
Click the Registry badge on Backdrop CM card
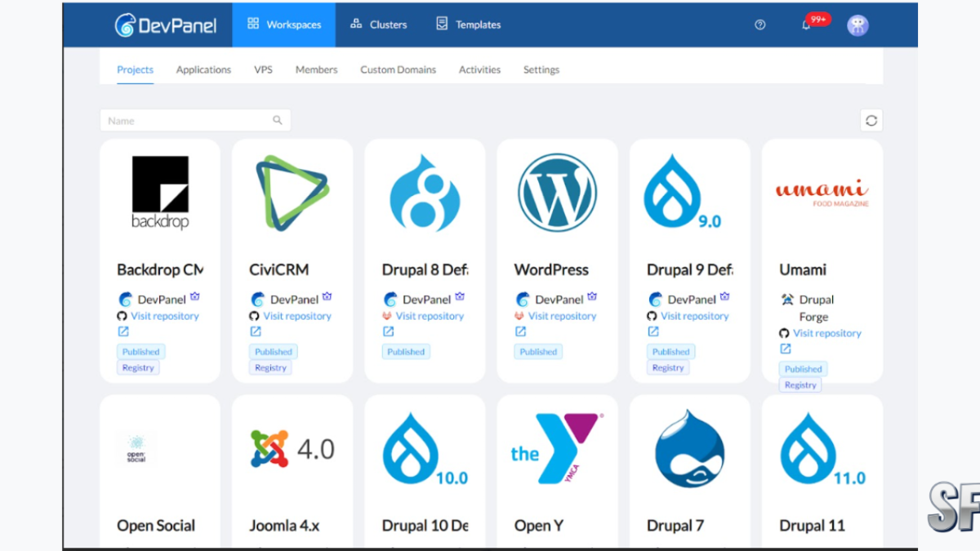[x=137, y=367]
